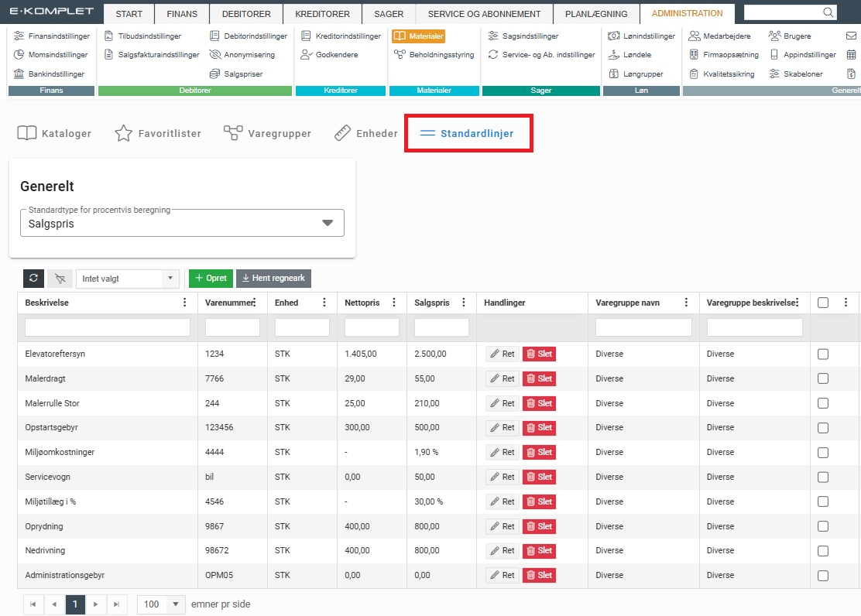The height and width of the screenshot is (616, 861).
Task: Click the clear filter funnel icon
Action: tap(60, 279)
